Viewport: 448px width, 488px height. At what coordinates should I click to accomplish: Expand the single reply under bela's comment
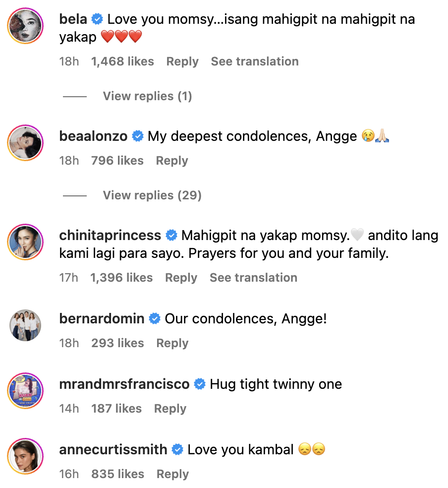click(x=147, y=96)
